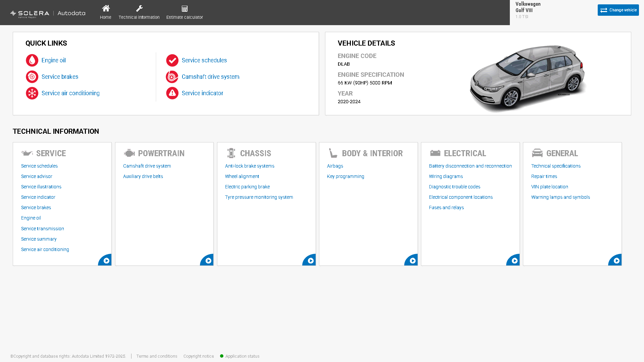Open Camshaft drive system quick link
Image resolution: width=644 pixels, height=362 pixels.
click(211, 77)
